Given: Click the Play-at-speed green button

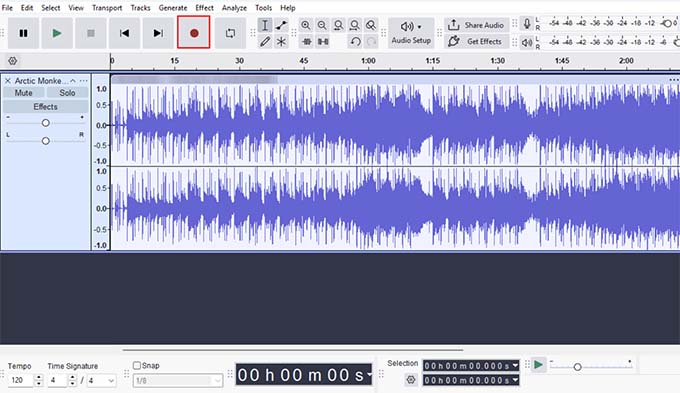Looking at the screenshot, I should pos(539,365).
